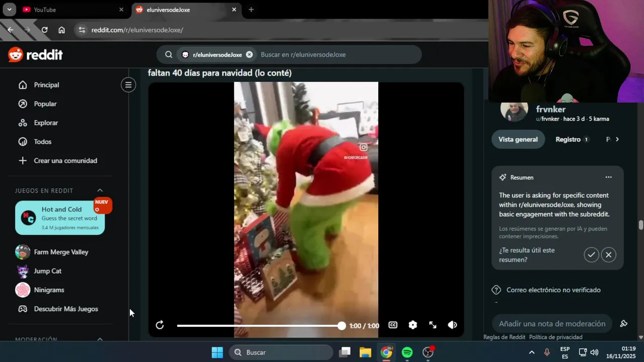Open the Explorar page
The height and width of the screenshot is (362, 644).
tap(46, 123)
